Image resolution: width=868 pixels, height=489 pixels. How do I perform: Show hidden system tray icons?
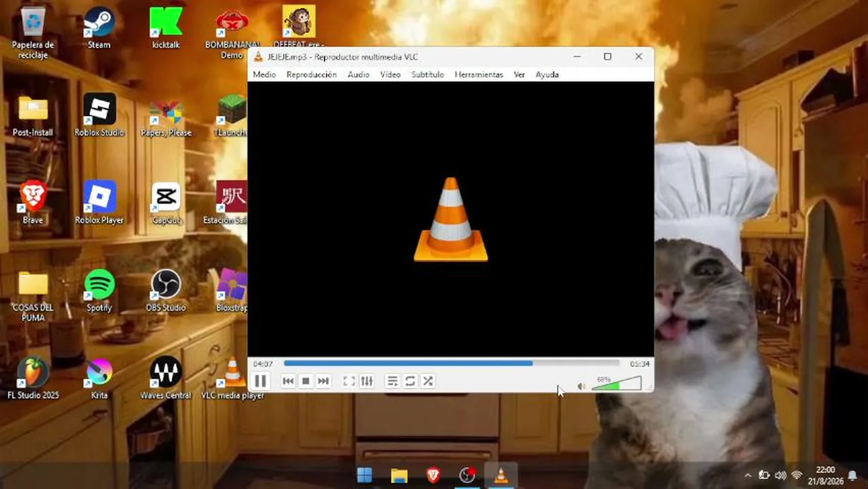[748, 475]
